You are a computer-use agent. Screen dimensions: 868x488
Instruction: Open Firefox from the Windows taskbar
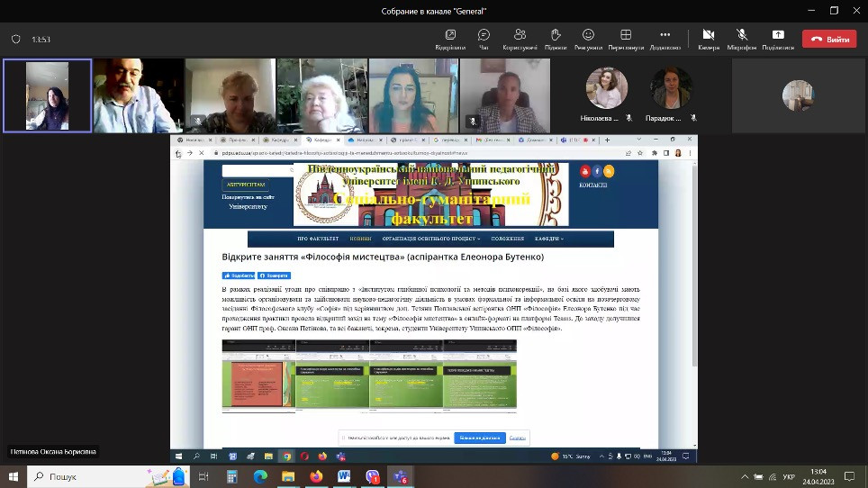(x=316, y=476)
